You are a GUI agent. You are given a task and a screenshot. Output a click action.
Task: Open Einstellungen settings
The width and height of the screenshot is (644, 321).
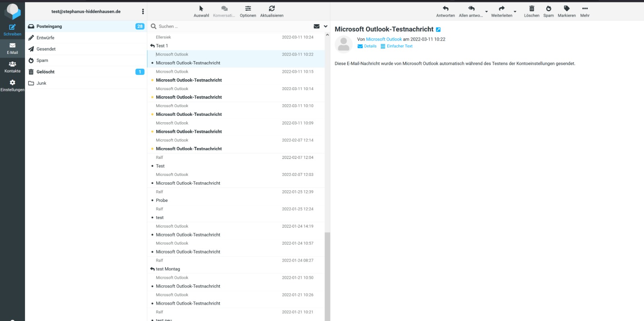pos(12,85)
